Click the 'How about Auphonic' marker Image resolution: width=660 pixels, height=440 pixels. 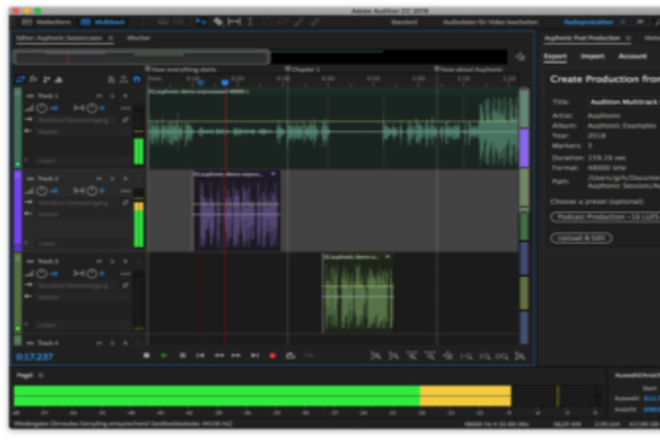tap(469, 69)
